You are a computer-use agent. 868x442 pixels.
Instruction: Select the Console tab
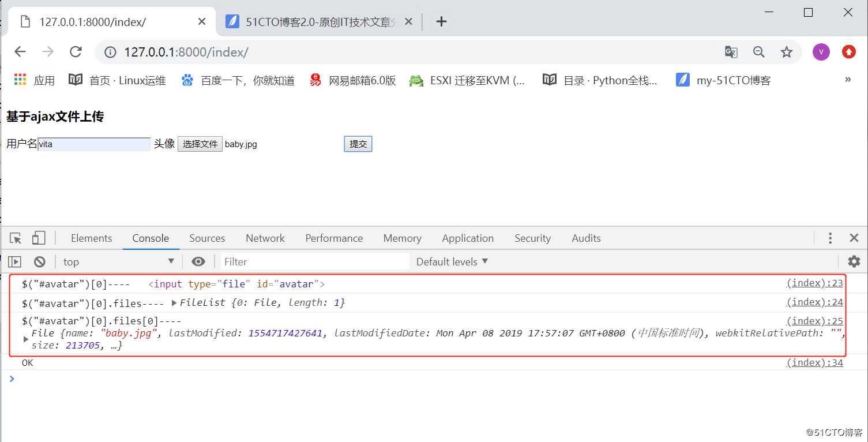[151, 238]
